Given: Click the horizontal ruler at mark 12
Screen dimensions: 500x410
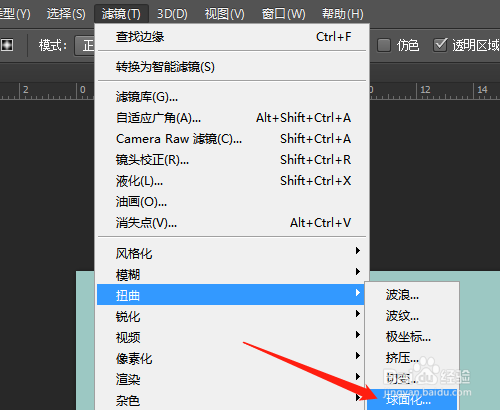Looking at the screenshot, I should coord(425,90).
